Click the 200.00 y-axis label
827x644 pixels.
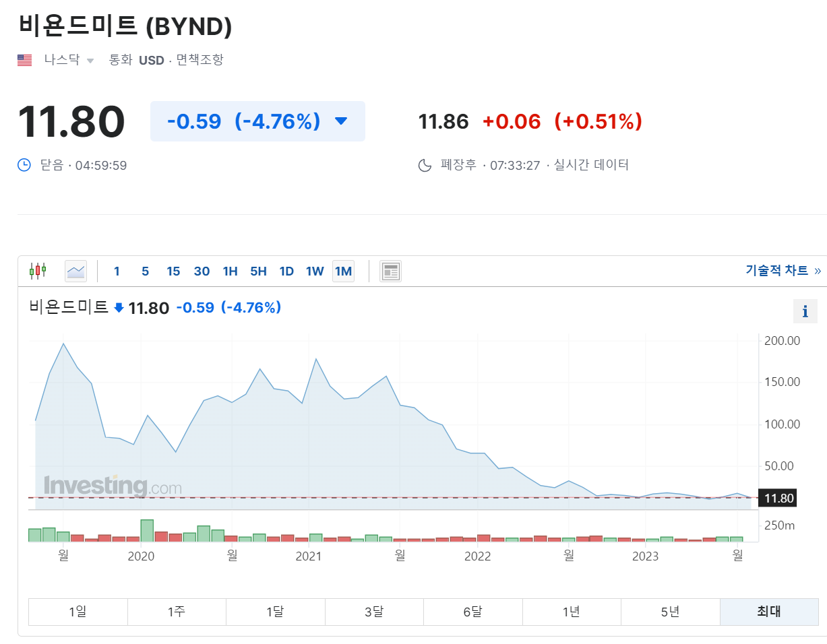[x=782, y=341]
